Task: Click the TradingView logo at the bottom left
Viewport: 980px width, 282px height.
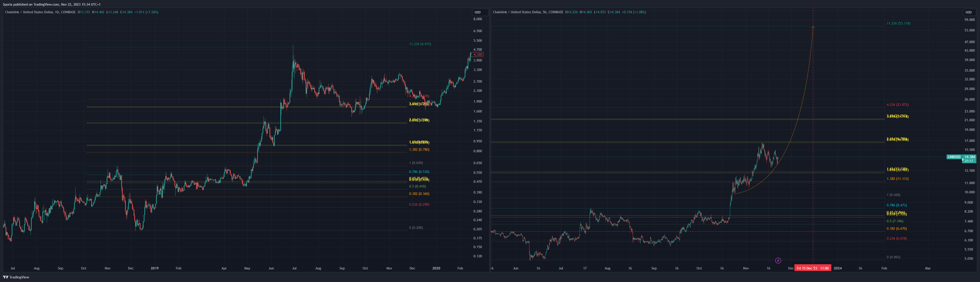Action: [16, 277]
